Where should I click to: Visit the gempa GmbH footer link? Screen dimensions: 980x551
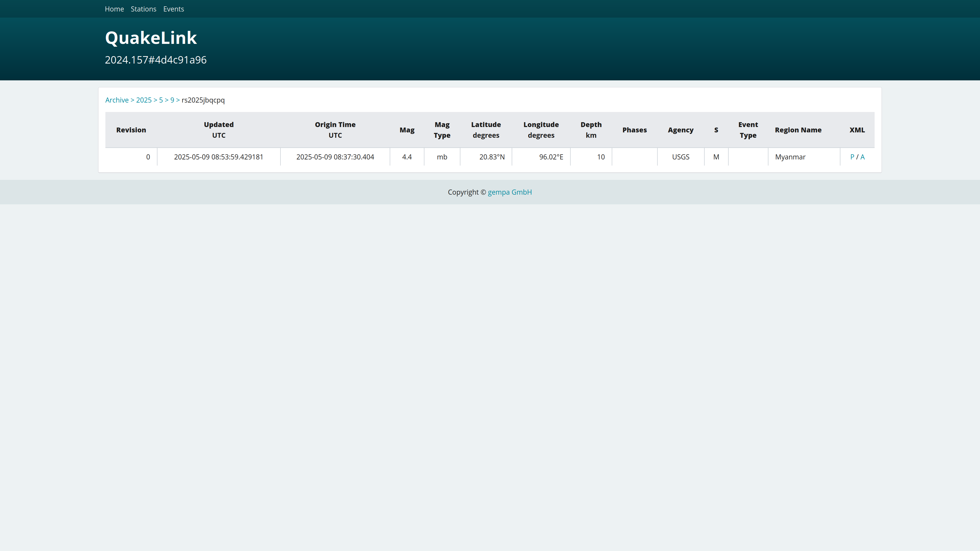click(510, 192)
